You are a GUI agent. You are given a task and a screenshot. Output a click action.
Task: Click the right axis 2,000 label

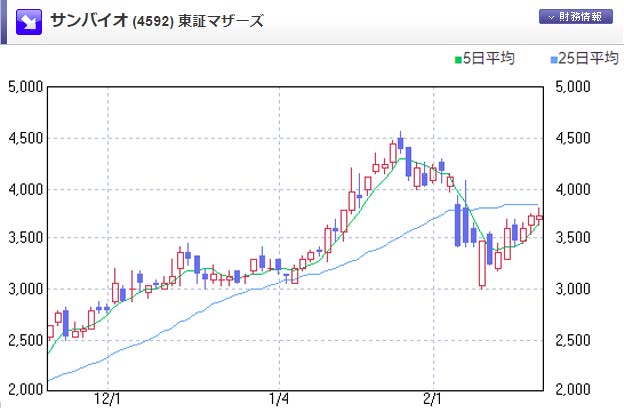(573, 389)
